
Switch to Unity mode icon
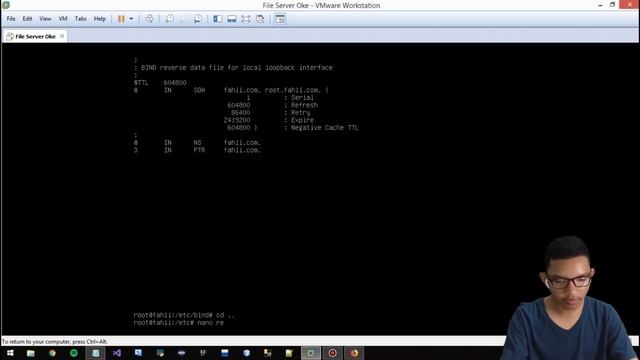(260, 19)
